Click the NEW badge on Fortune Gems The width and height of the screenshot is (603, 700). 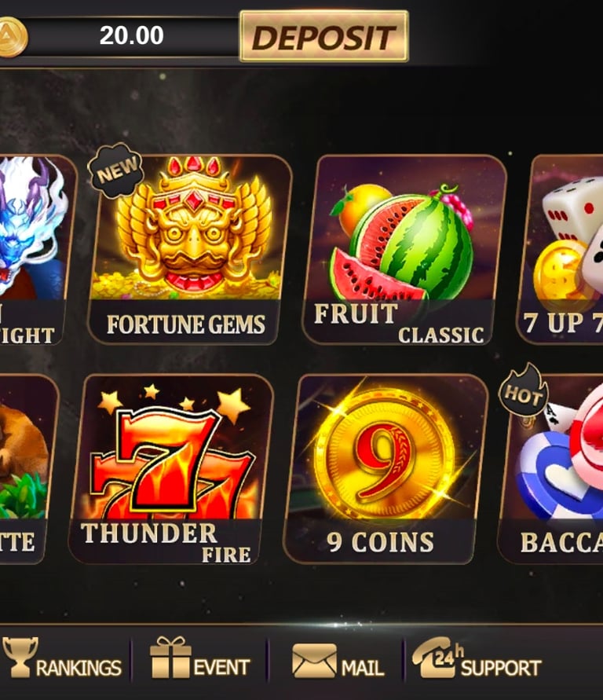coord(115,170)
